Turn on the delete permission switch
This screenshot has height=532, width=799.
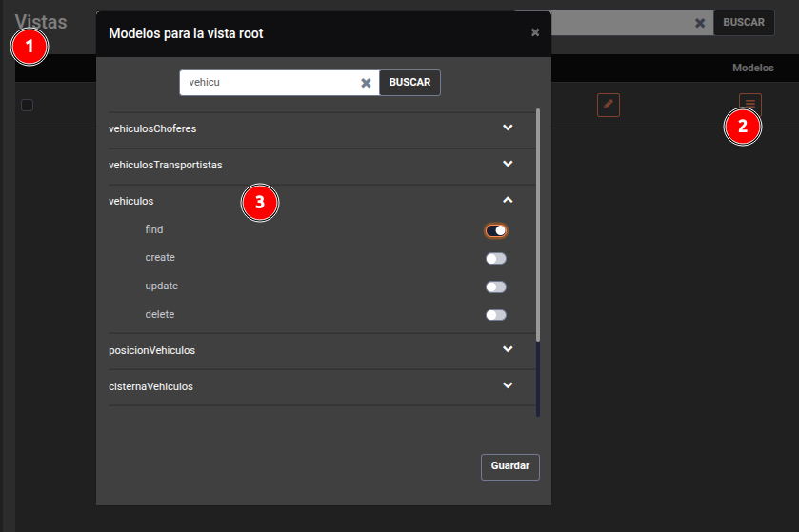point(496,315)
